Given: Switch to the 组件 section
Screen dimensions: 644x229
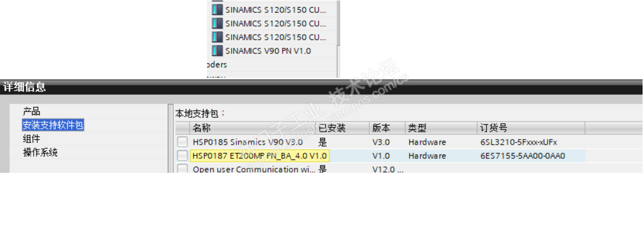Looking at the screenshot, I should [32, 139].
